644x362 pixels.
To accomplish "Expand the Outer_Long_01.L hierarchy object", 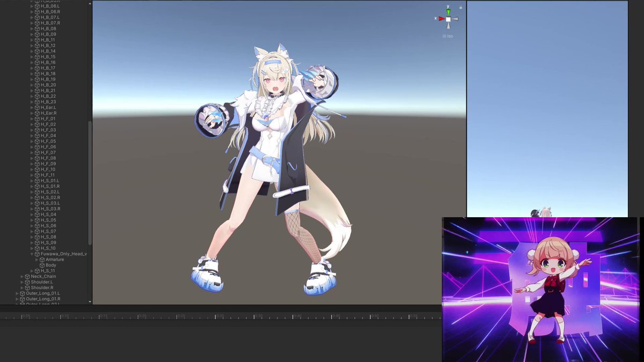I will coord(17,293).
